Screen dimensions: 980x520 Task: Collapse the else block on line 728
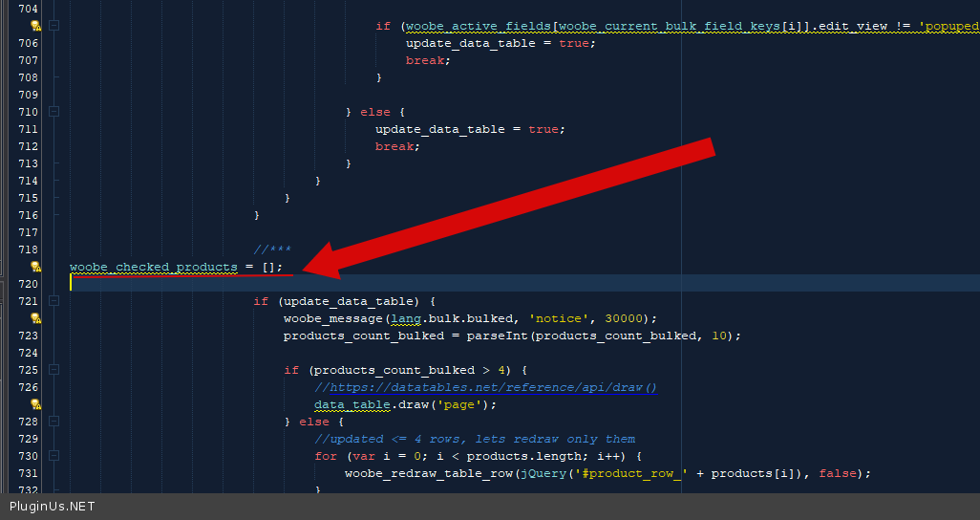click(x=54, y=422)
